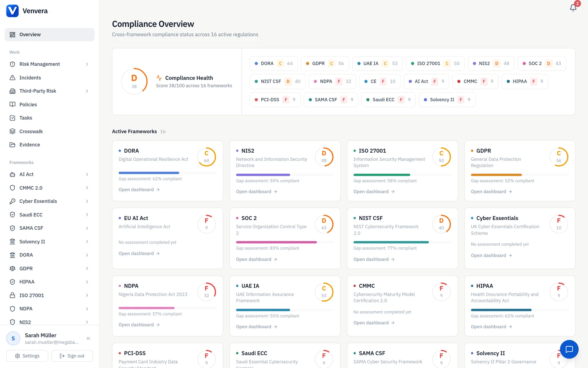This screenshot has width=588, height=368.
Task: Click the DORA grade C score ring
Action: tap(207, 157)
